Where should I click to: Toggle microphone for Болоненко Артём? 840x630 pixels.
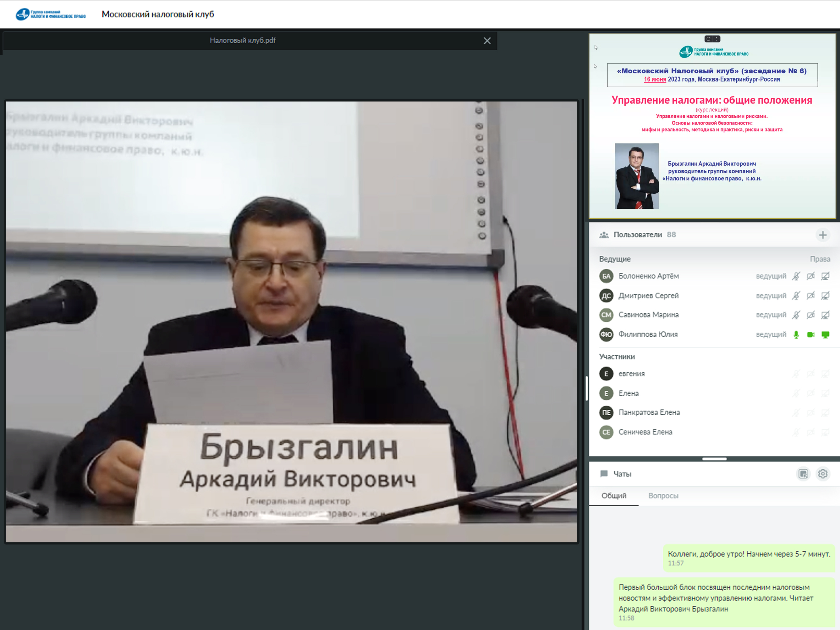[x=796, y=276]
